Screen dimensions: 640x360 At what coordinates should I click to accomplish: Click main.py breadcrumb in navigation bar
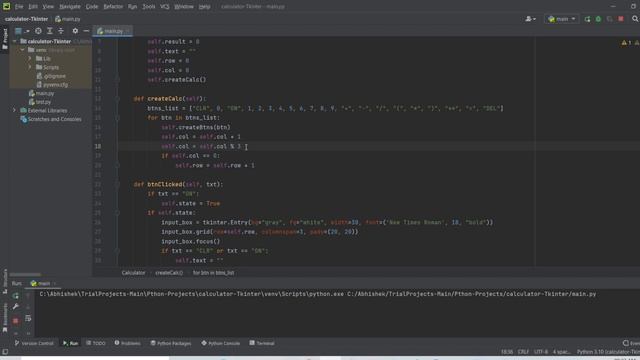tap(68, 19)
